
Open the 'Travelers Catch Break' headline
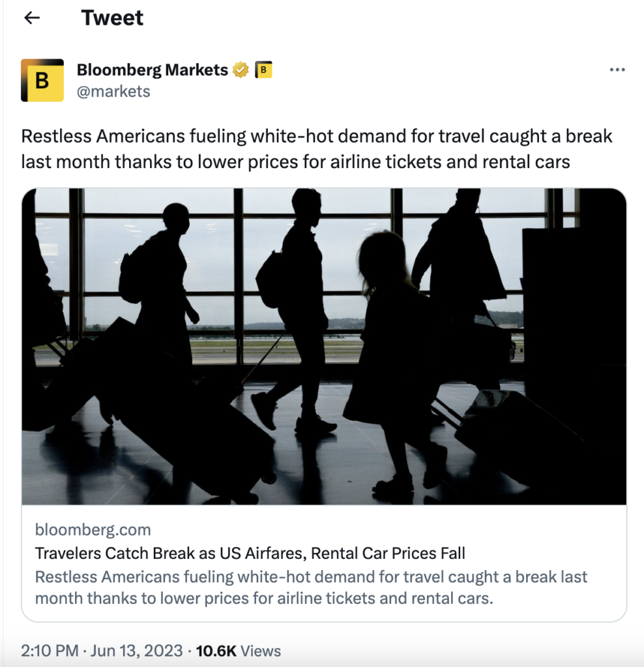pyautogui.click(x=250, y=554)
